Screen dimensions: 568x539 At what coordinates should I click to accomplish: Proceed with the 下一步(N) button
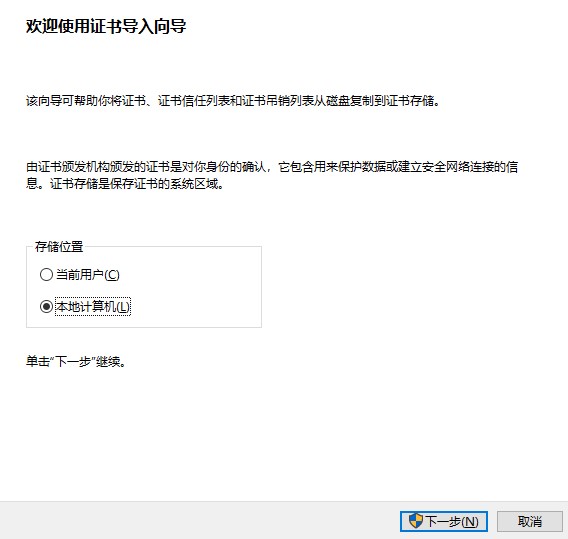point(444,521)
